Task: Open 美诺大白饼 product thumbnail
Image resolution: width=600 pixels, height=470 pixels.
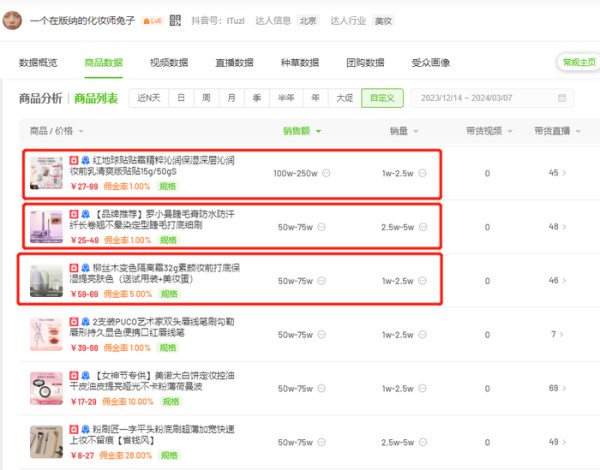Action: pos(46,388)
